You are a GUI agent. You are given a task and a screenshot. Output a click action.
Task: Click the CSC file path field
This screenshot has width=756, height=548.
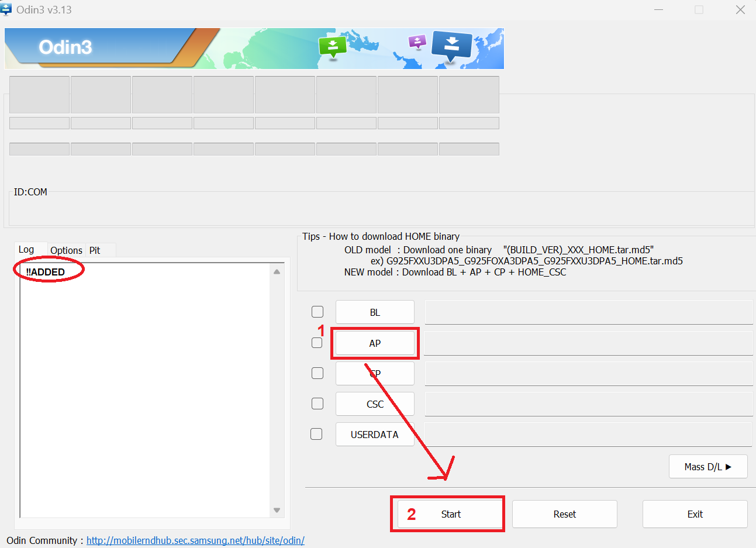pos(589,404)
